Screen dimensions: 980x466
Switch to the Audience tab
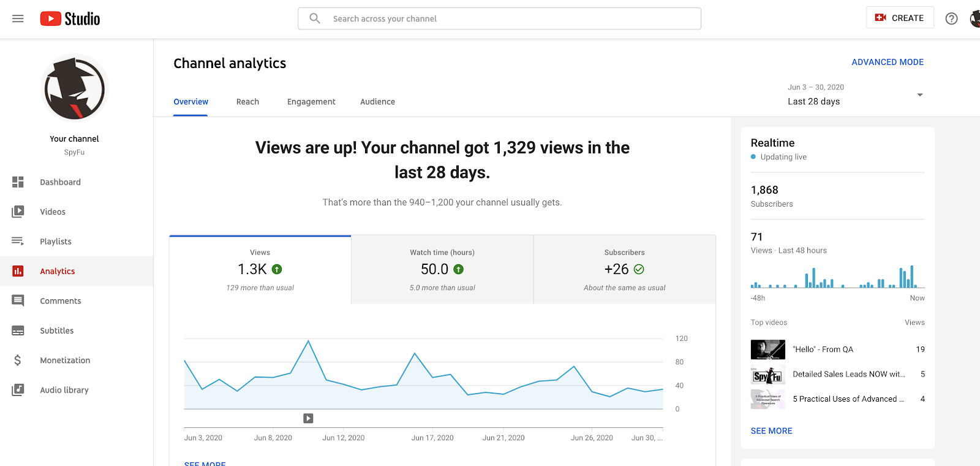377,102
